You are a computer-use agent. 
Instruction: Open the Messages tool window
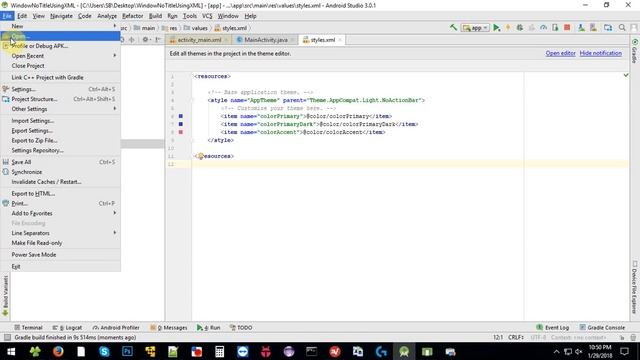click(x=169, y=327)
